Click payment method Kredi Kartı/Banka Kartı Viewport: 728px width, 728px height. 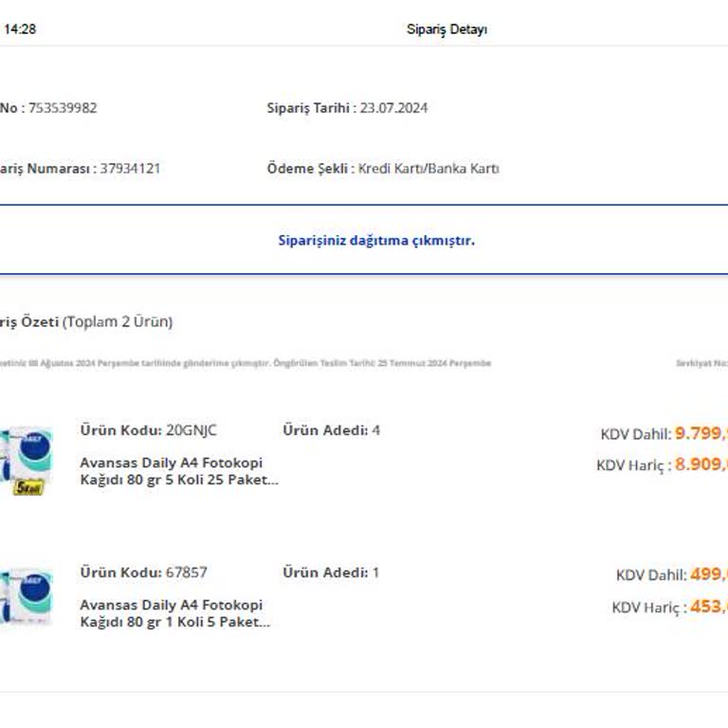point(428,168)
